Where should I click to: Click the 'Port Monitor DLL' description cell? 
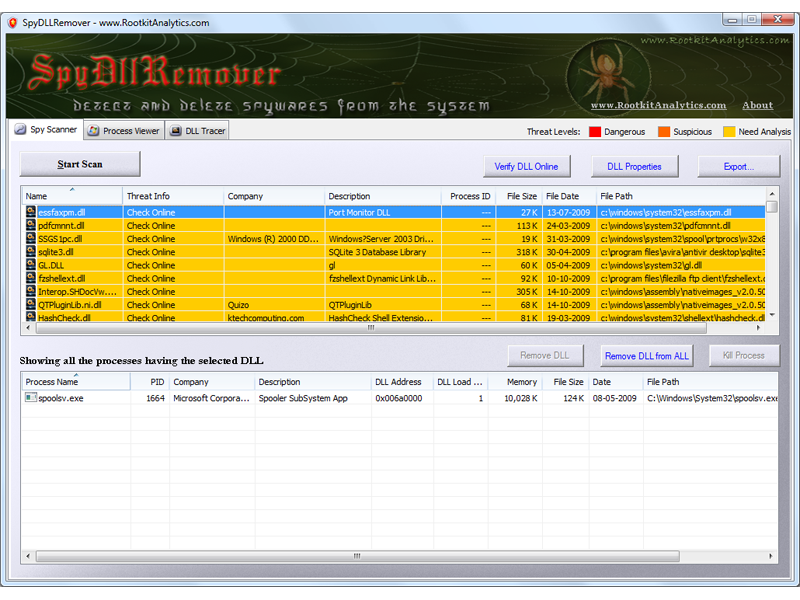[x=359, y=212]
